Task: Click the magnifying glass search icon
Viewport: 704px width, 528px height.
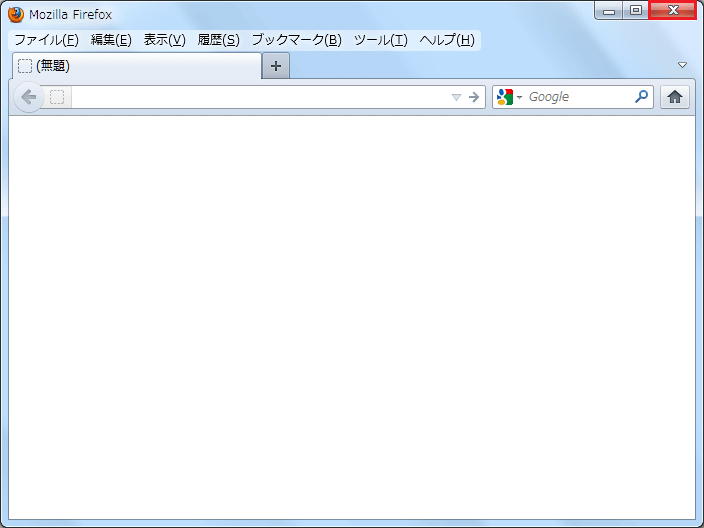Action: tap(641, 97)
